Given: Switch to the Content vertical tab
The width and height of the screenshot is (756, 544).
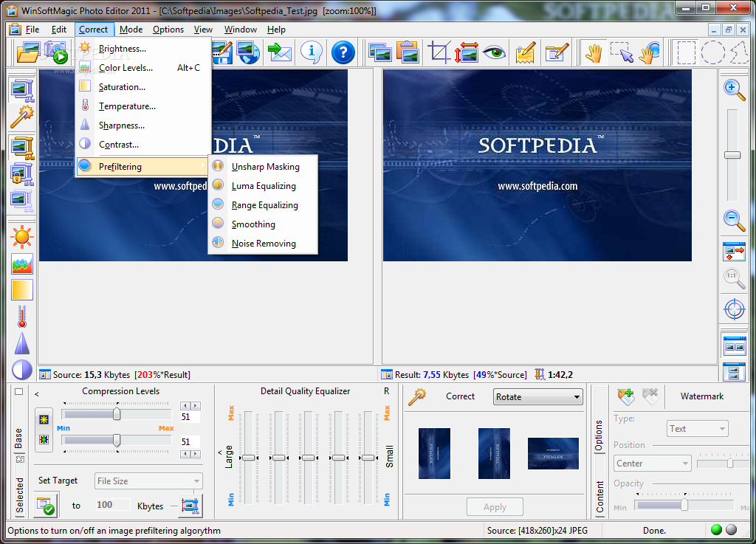Looking at the screenshot, I should (599, 496).
